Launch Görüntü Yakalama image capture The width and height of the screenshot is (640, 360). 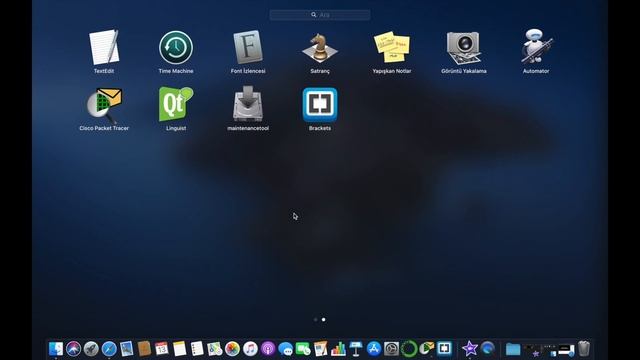click(x=464, y=48)
